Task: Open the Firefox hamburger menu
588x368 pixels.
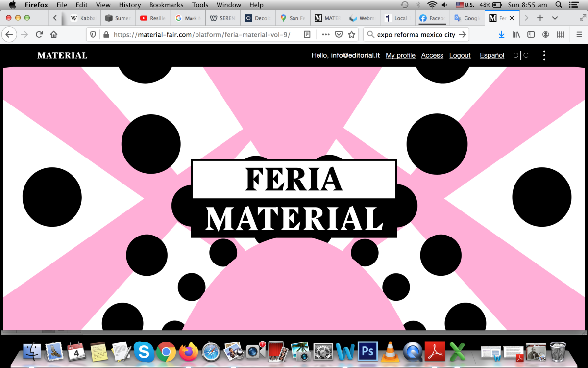Action: tap(579, 35)
